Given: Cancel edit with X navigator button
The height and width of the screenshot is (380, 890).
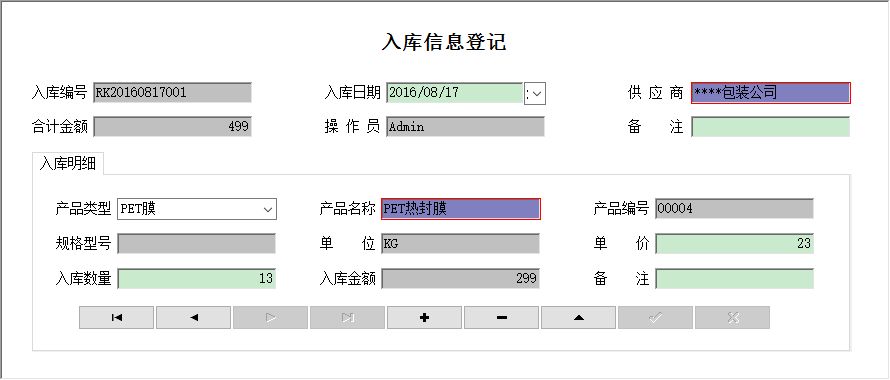Looking at the screenshot, I should pyautogui.click(x=733, y=318).
